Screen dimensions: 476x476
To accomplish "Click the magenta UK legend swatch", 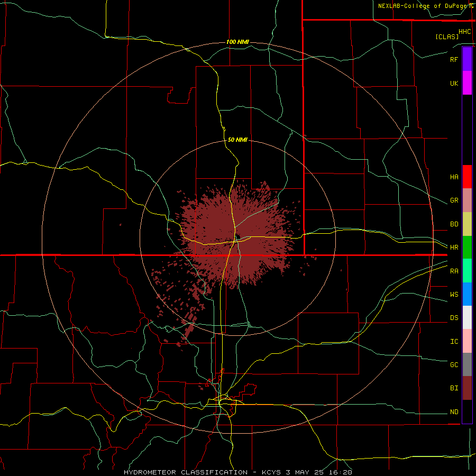I will pyautogui.click(x=467, y=83).
